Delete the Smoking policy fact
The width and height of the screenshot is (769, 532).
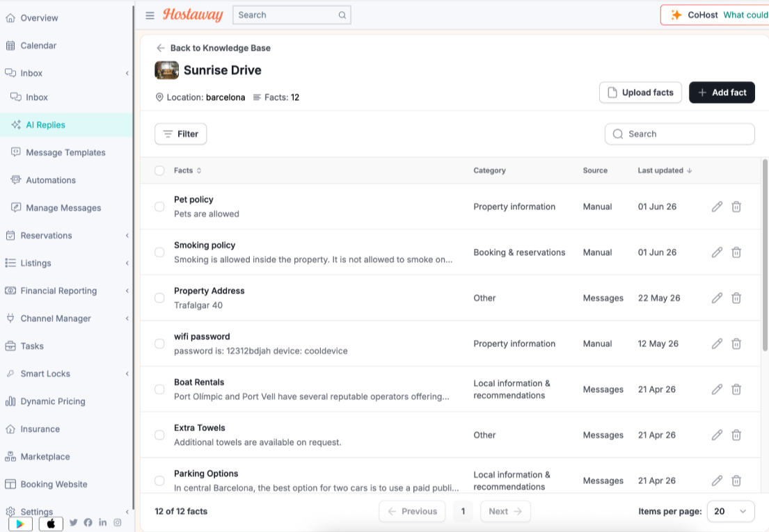pyautogui.click(x=736, y=252)
